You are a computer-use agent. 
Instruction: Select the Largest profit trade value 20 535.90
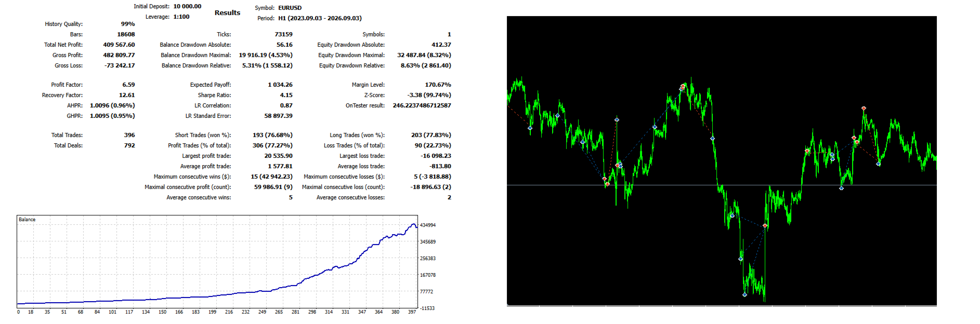click(x=278, y=156)
